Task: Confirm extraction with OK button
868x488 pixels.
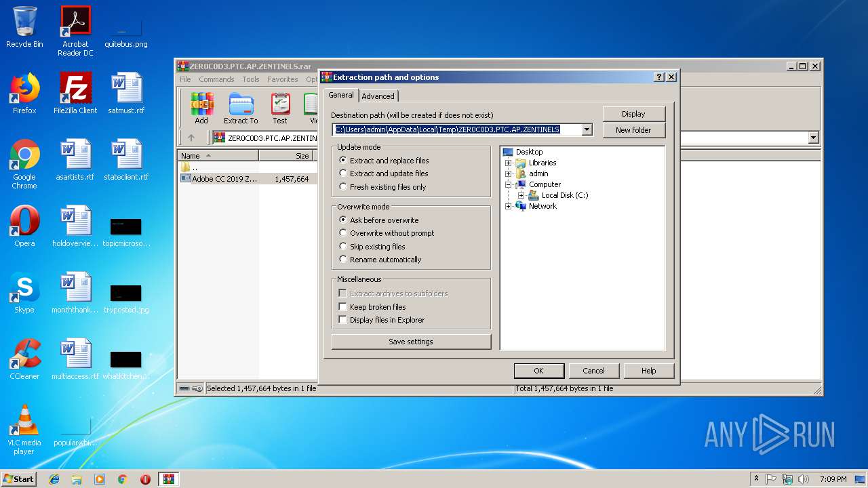Action: click(x=538, y=371)
